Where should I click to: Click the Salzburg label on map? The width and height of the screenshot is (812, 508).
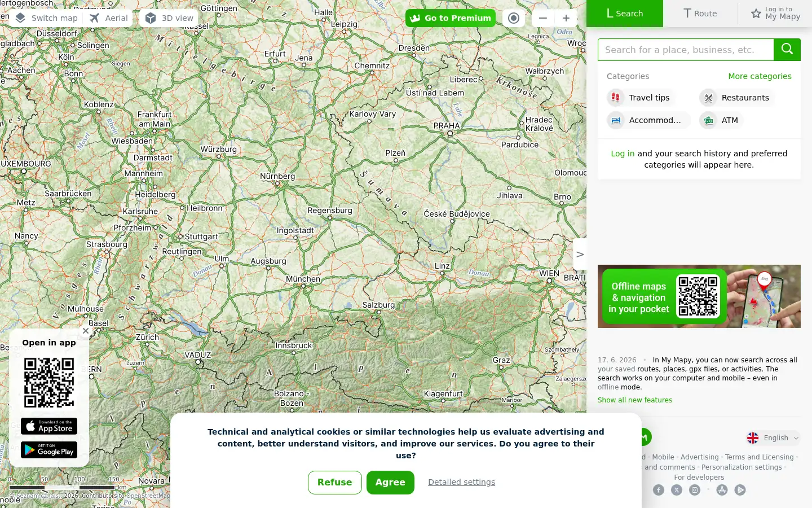point(378,305)
